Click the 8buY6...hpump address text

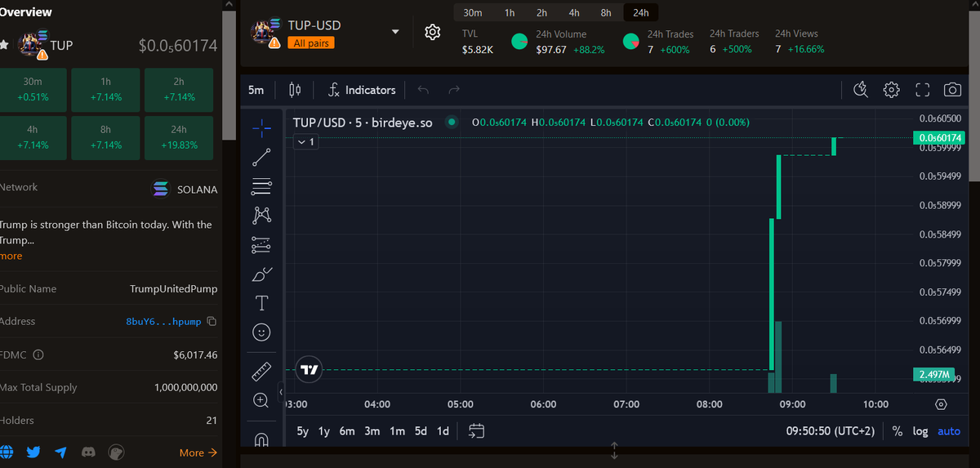tap(163, 322)
